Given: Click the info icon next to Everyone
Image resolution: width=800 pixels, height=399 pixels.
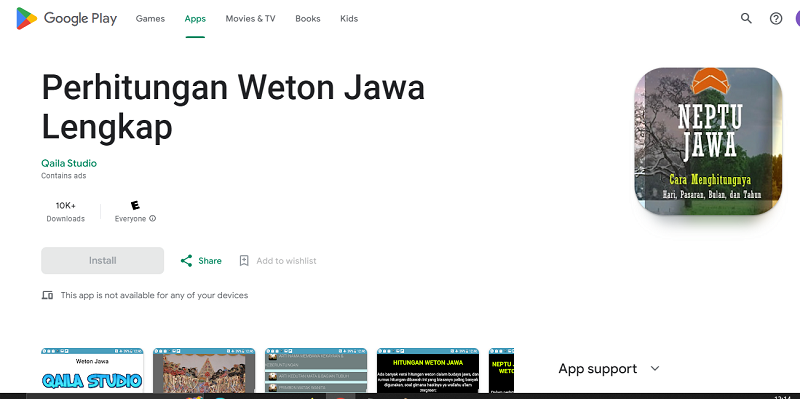Looking at the screenshot, I should coord(153,218).
